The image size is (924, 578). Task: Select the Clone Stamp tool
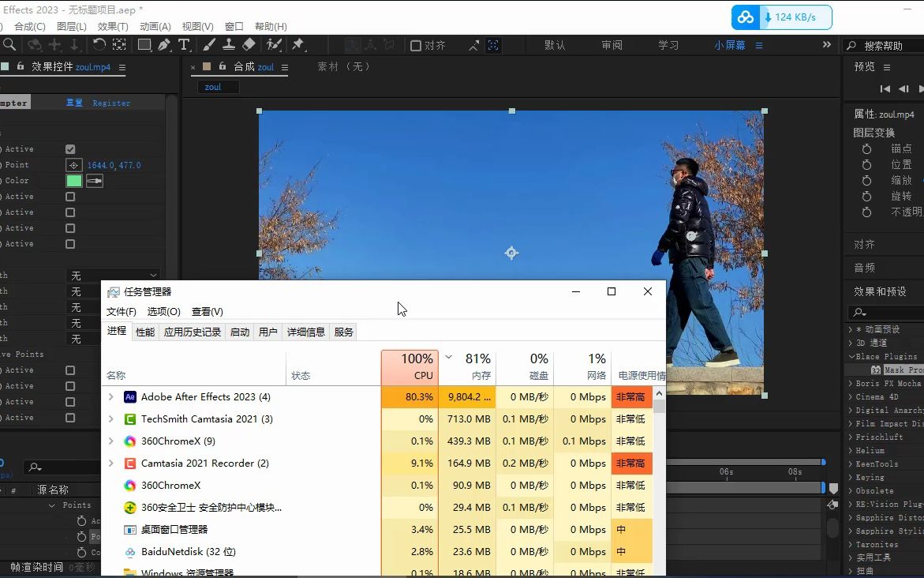tap(230, 45)
